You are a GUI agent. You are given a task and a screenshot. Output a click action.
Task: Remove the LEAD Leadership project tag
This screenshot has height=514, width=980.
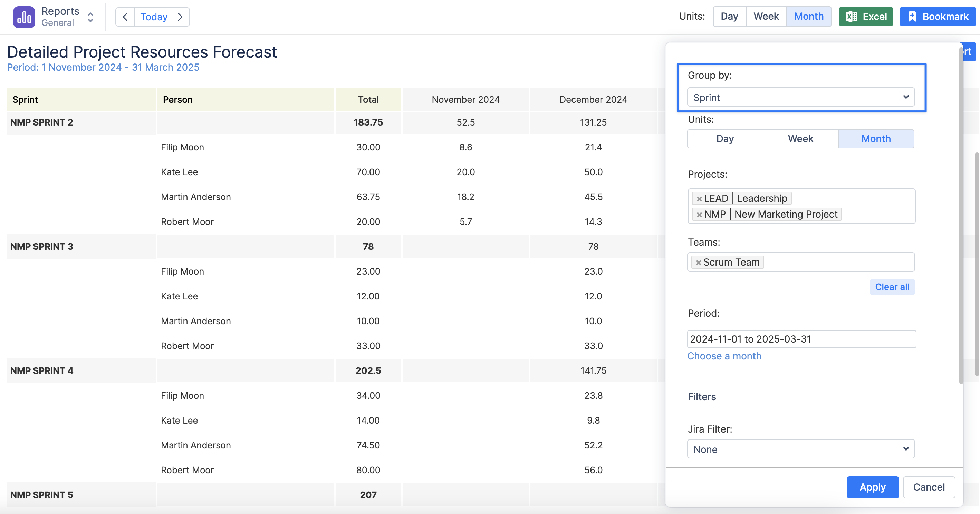point(699,198)
